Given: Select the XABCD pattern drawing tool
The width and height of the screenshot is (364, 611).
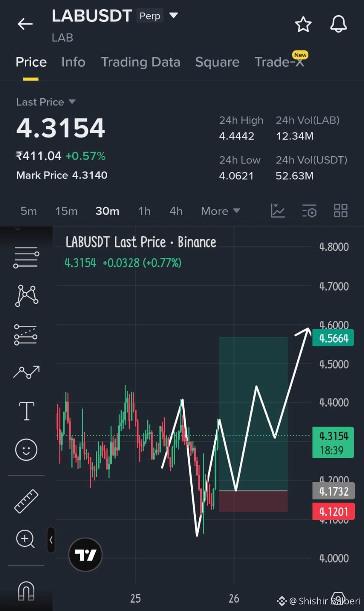Looking at the screenshot, I should pos(27,296).
